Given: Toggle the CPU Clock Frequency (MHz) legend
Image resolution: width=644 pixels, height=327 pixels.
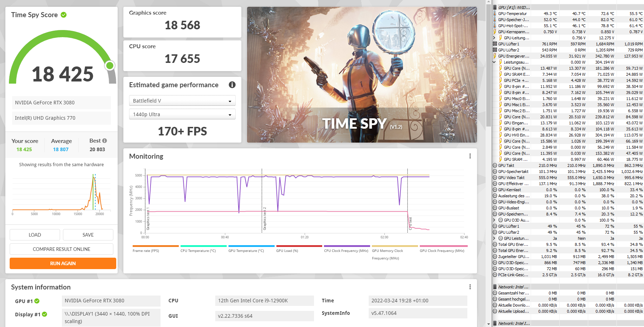Looking at the screenshot, I should [347, 249].
